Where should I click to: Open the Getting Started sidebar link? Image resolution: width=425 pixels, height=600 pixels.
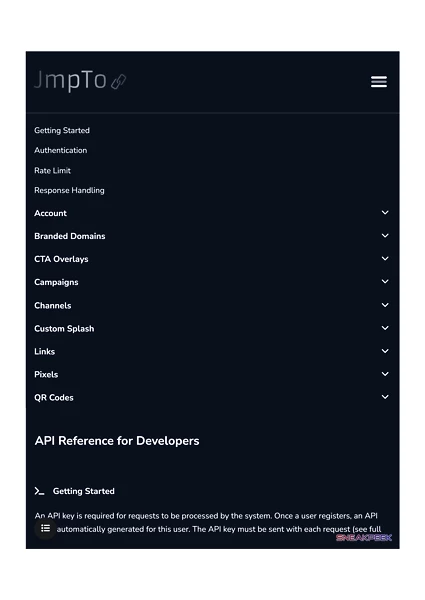click(x=62, y=130)
